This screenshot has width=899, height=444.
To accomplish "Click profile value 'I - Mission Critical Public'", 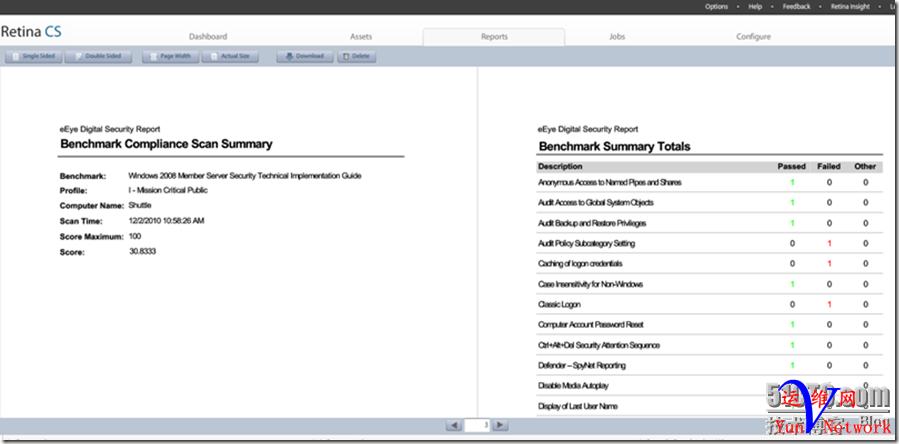I will (168, 190).
